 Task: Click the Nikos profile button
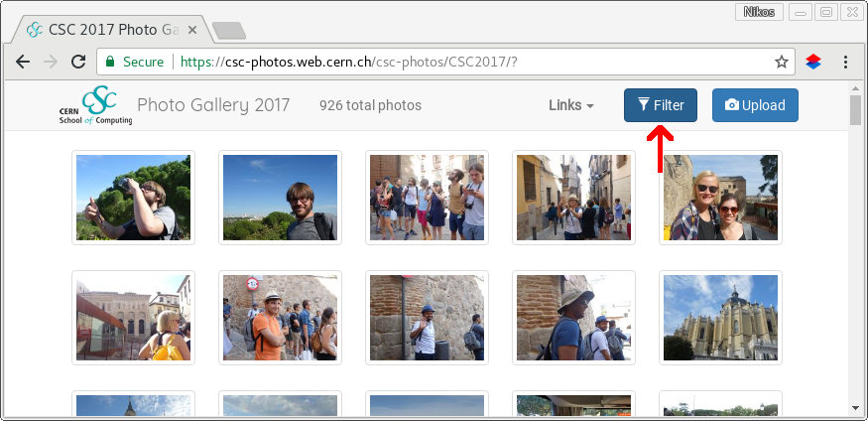click(759, 12)
